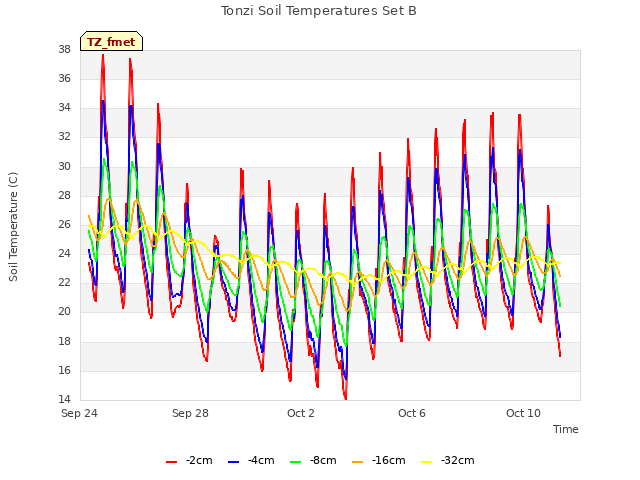Click the Sep 28 x-axis tick label
The height and width of the screenshot is (480, 640).
[x=190, y=413]
